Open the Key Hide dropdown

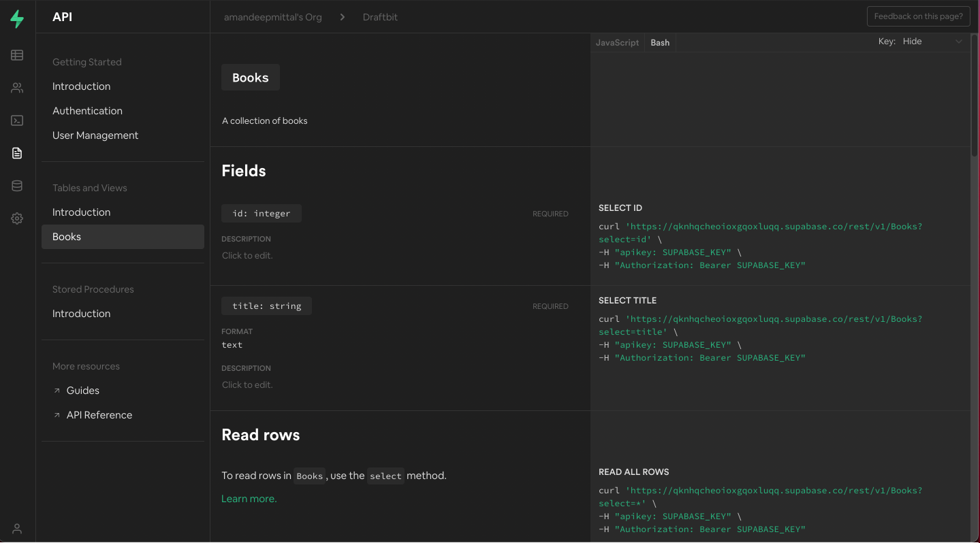click(x=932, y=42)
